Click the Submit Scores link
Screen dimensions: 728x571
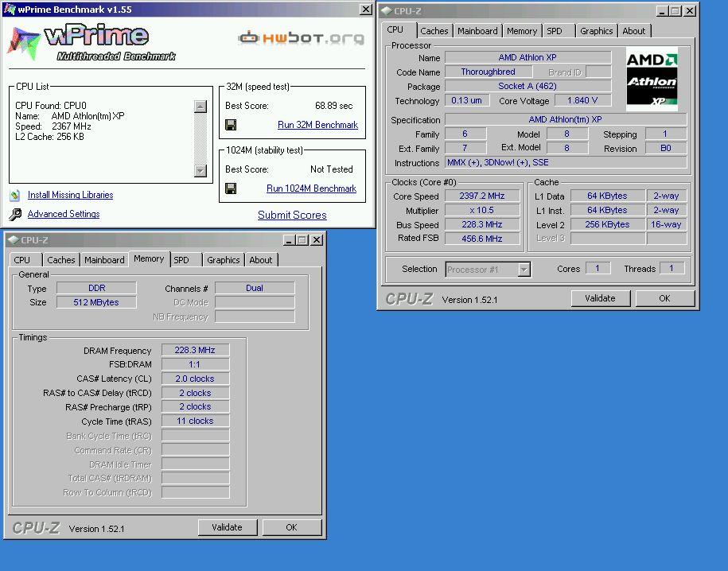[292, 215]
